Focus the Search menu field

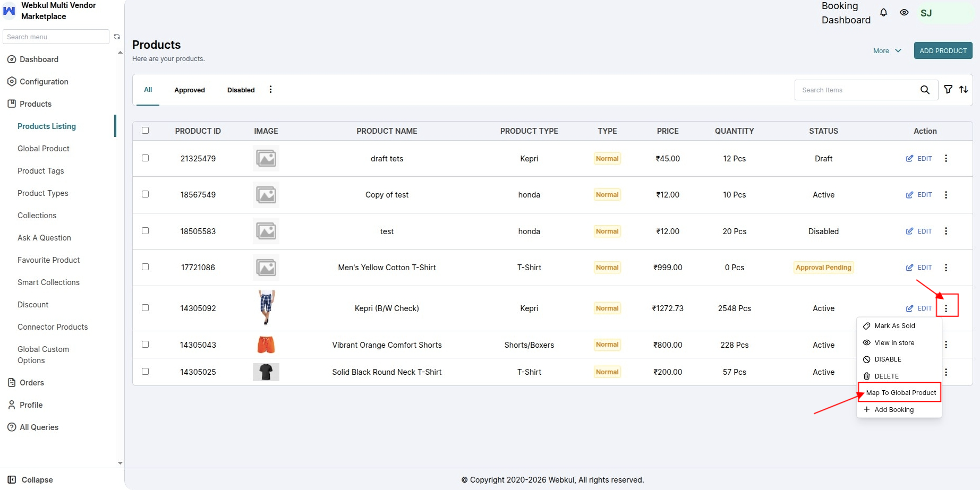[x=56, y=37]
